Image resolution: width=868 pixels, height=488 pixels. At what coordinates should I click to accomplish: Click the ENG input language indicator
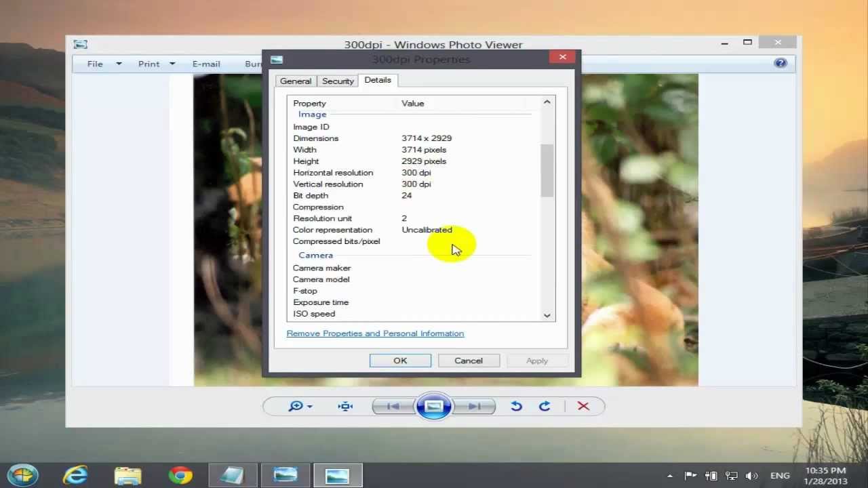(x=780, y=476)
